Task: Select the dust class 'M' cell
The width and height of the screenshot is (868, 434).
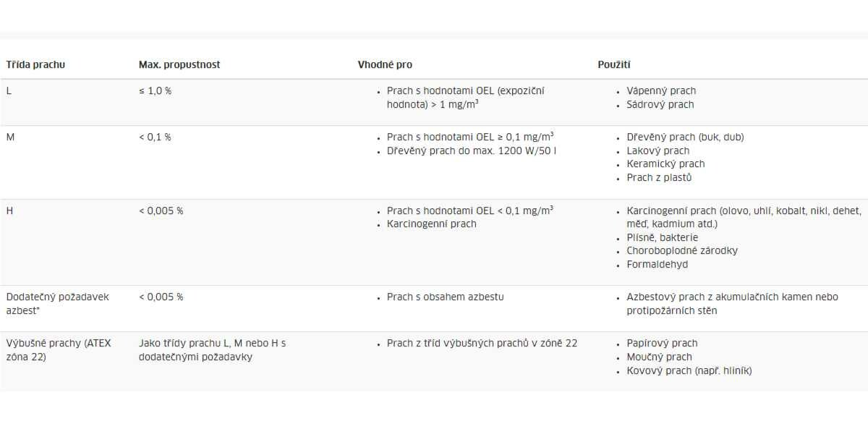Action: pos(10,137)
